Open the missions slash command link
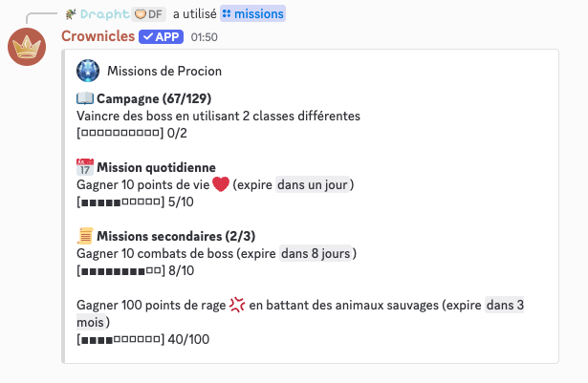 [x=252, y=14]
